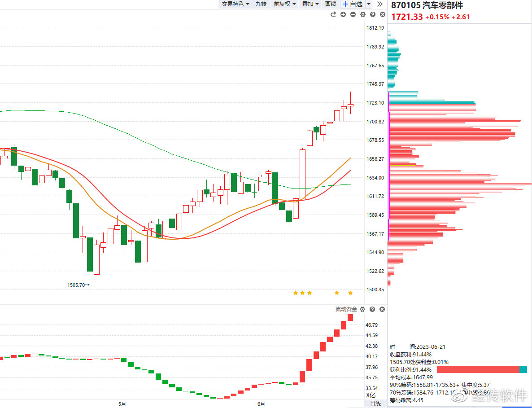Image resolution: width=532 pixels, height=408 pixels.
Task: Zoom out the K-line chart with minus icon
Action: click(353, 14)
